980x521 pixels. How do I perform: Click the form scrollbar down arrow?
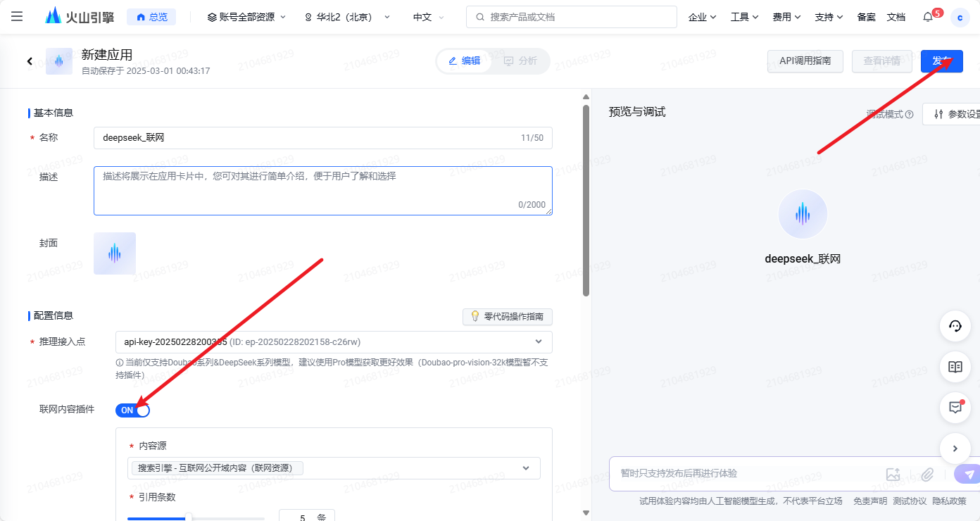(586, 513)
